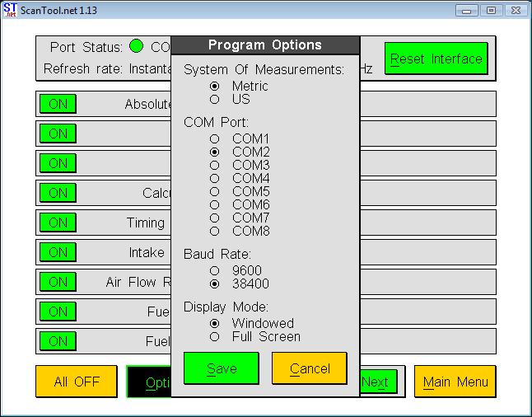Screen dimensions: 532x417
Task: Turn all sensors off with All OFF
Action: (77, 382)
